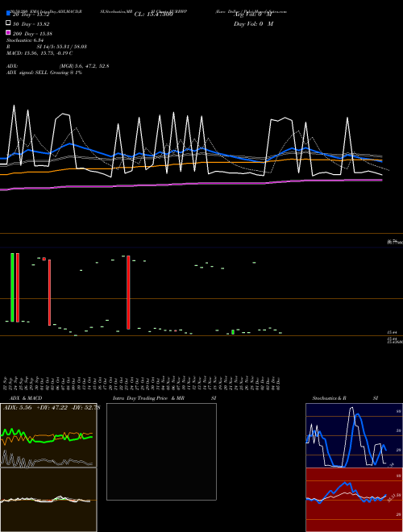Select the 'Stochastics: 6.84' reading

(x=24, y=40)
